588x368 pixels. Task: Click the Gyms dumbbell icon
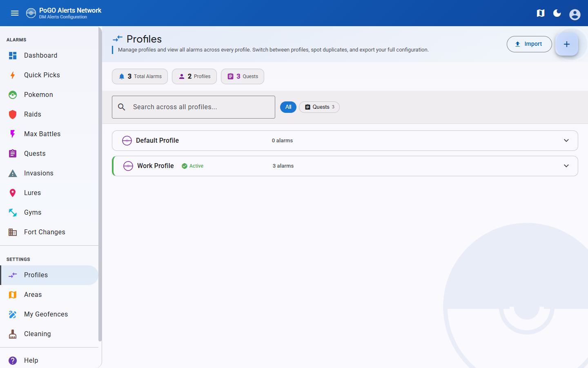[13, 213]
